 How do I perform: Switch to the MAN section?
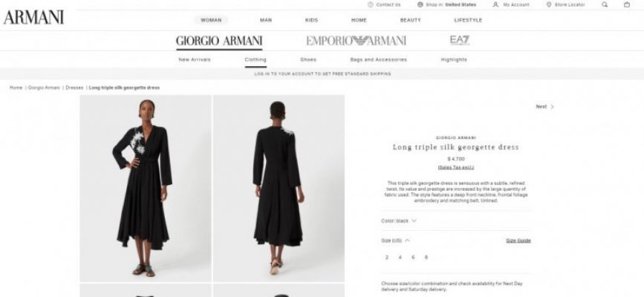click(x=266, y=20)
